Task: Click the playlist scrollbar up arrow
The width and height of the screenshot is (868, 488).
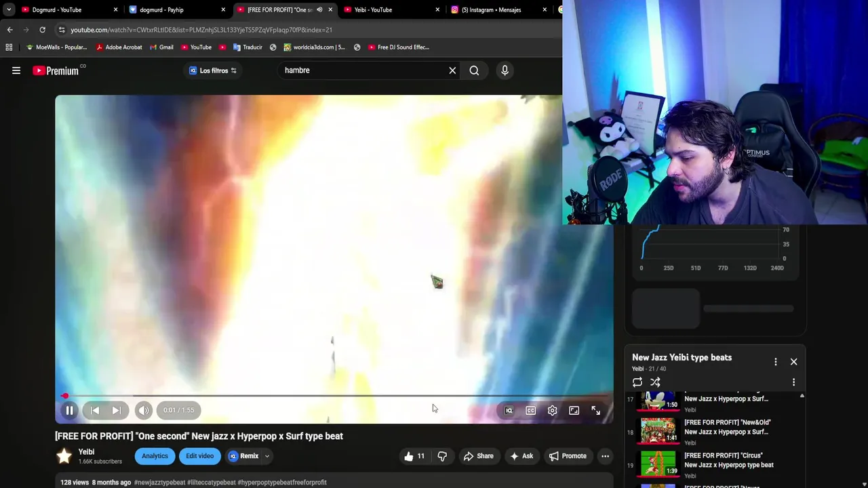Action: tap(802, 395)
